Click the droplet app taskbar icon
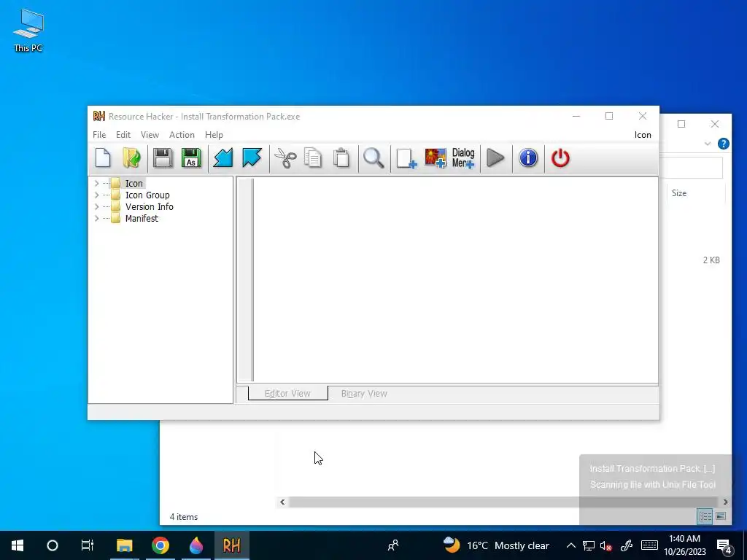The image size is (747, 560). pos(196,545)
